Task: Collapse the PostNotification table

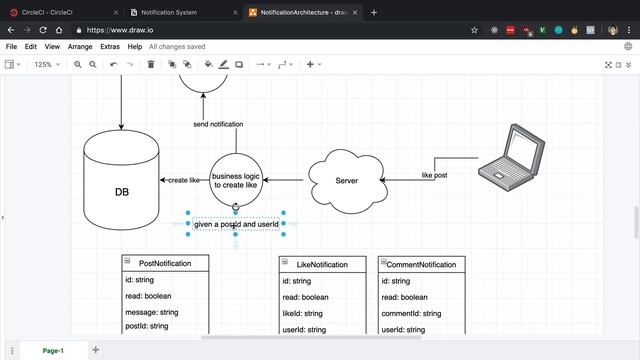Action: (x=127, y=260)
